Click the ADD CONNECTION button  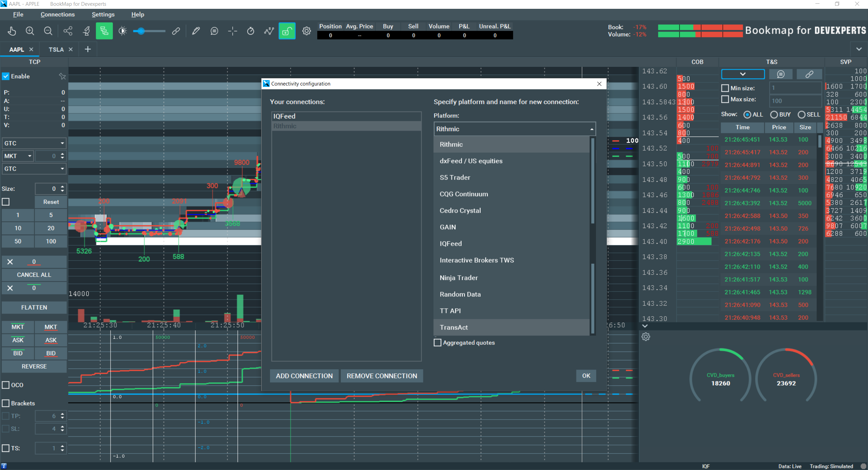click(304, 376)
